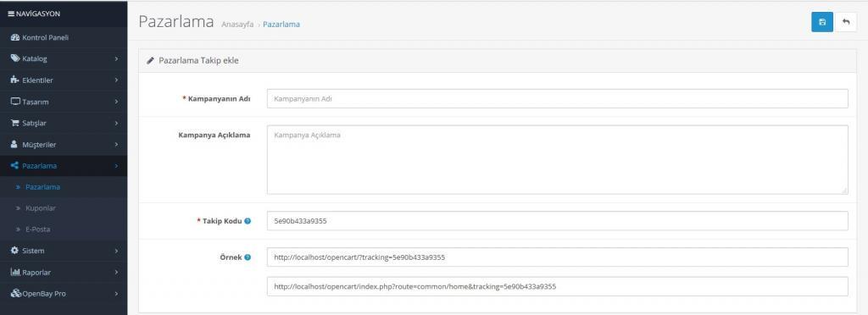Click the Örnek help question icon
This screenshot has height=315, width=868.
pos(248,257)
